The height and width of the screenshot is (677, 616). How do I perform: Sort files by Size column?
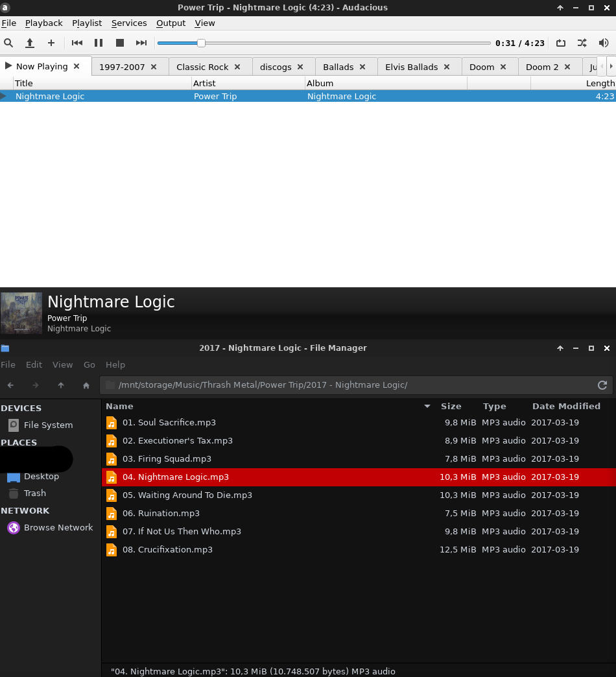pos(451,407)
